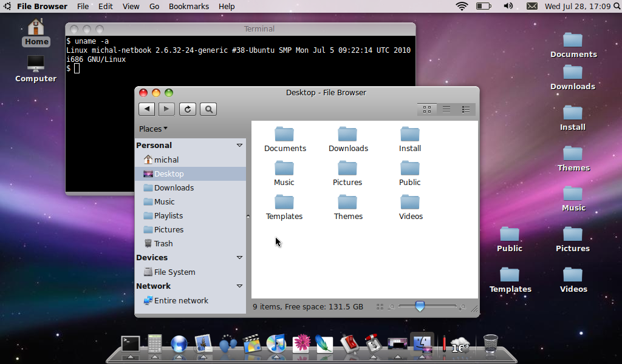Open the pink flower app in dock
This screenshot has width=622, height=364.
(x=301, y=344)
